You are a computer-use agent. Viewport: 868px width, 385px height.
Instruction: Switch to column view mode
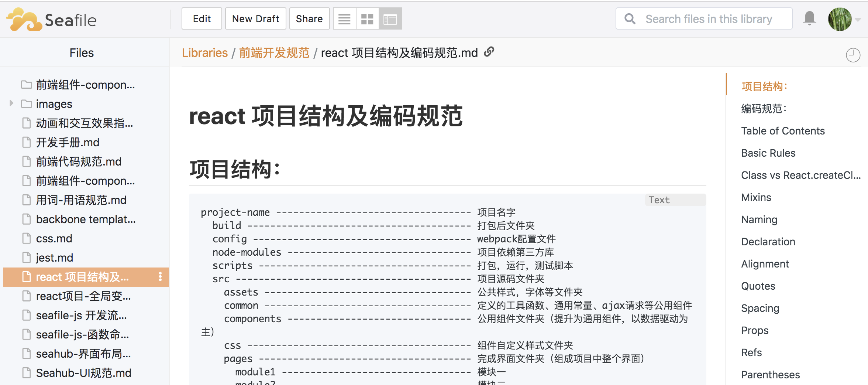click(x=390, y=19)
